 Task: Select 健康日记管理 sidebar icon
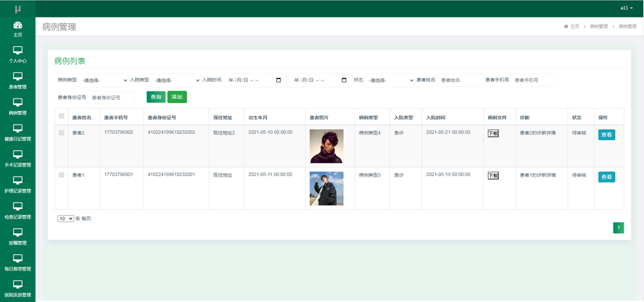tap(17, 129)
